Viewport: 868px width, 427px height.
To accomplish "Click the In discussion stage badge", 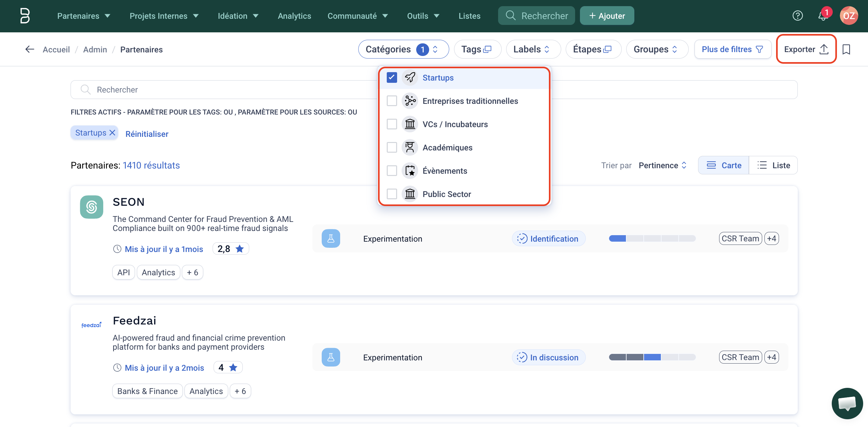I will [x=548, y=357].
